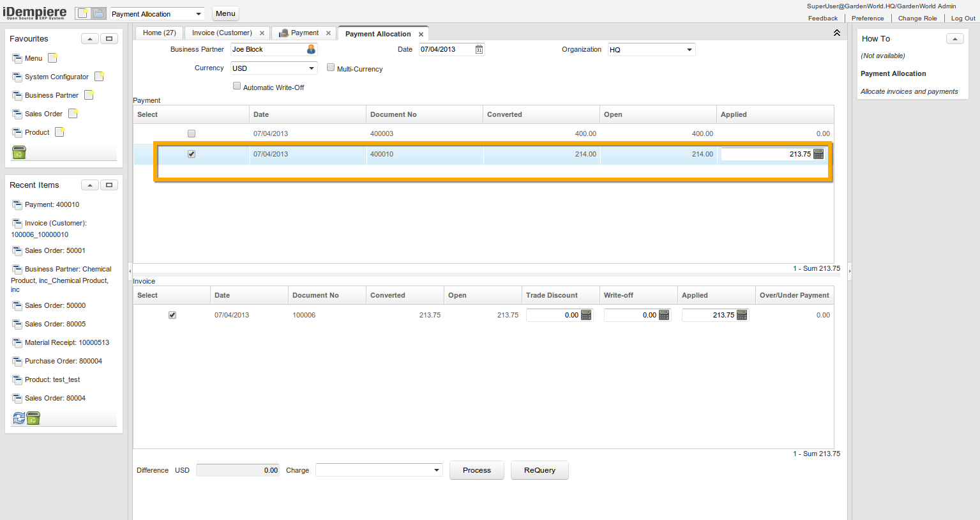Switch to the Home (27) tab
This screenshot has width=980, height=520.
[x=159, y=33]
